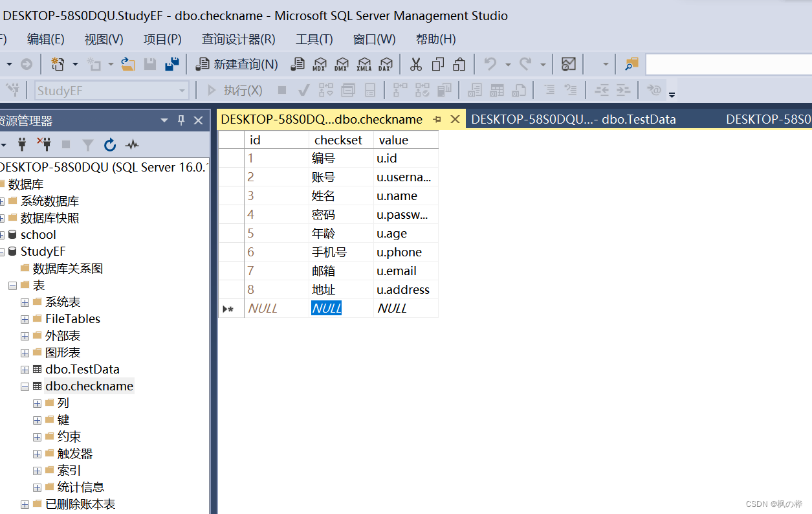Click the 新建查询 (New Query) button

(237, 64)
